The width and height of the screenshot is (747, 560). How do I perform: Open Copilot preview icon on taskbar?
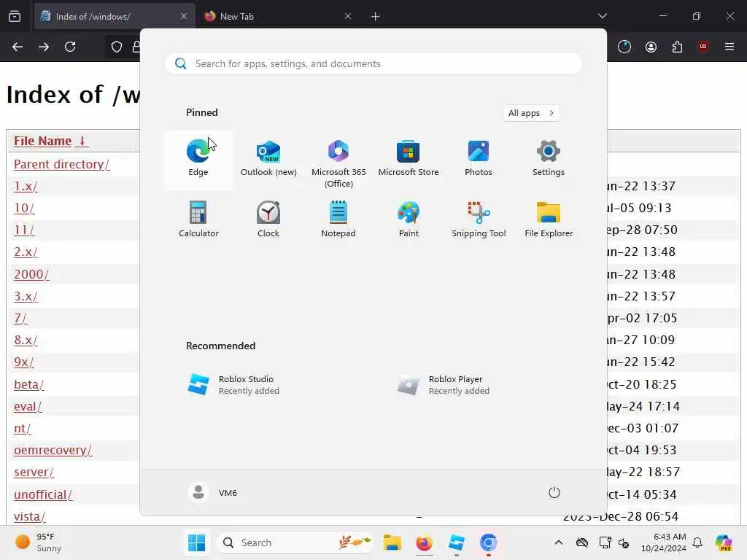[724, 542]
